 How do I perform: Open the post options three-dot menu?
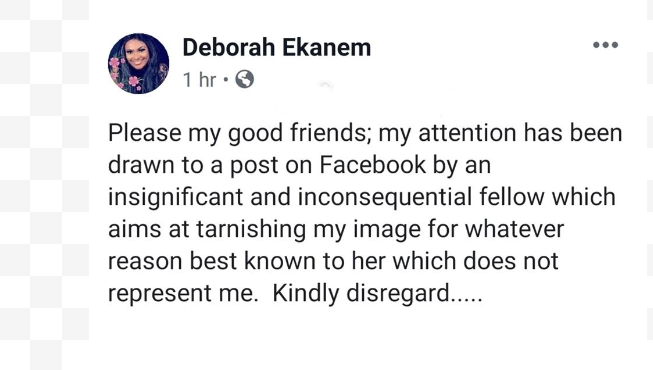(606, 45)
